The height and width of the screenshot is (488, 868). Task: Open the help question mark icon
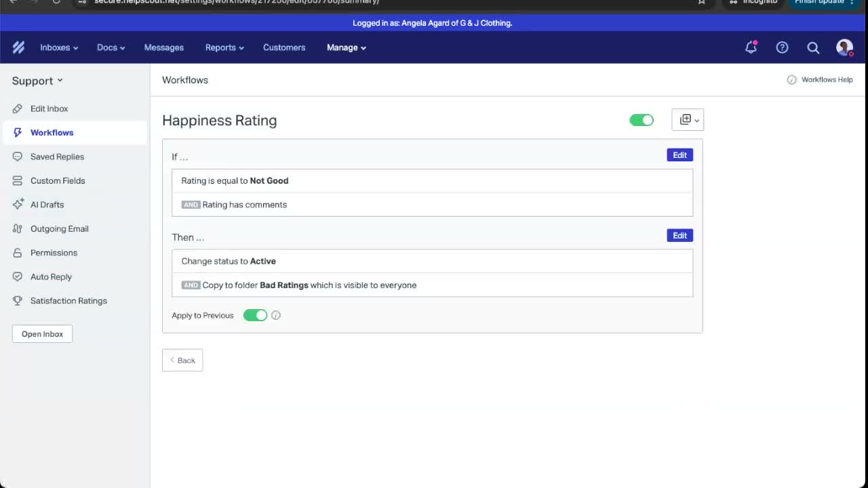click(782, 47)
